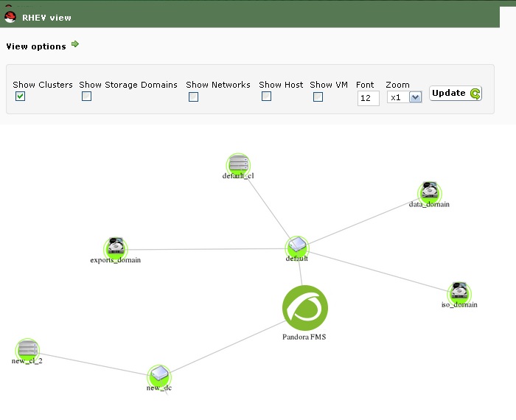Open the Zoom x1 dropdown
Image resolution: width=516 pixels, height=420 pixels.
[x=405, y=97]
